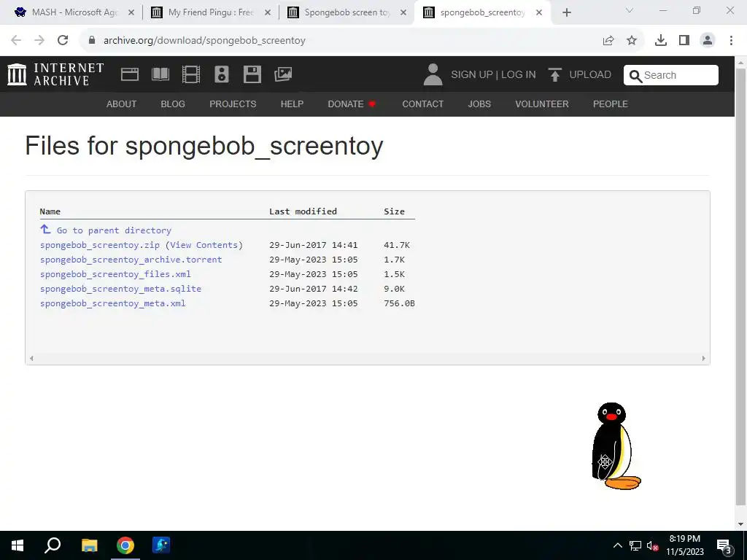Open spongebob_screentoy_meta.xml
The width and height of the screenshot is (747, 560).
click(113, 303)
